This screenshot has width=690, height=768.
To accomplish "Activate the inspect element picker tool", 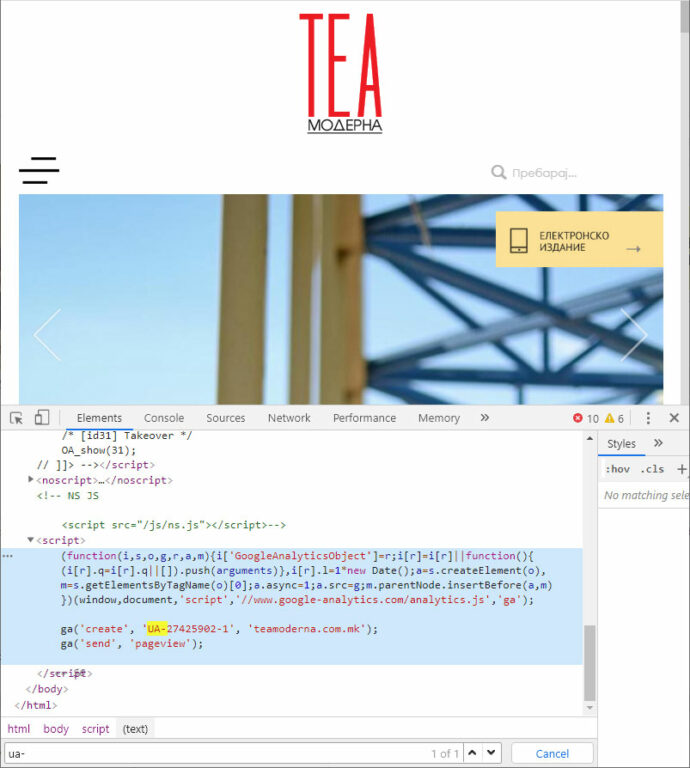I will pyautogui.click(x=16, y=418).
